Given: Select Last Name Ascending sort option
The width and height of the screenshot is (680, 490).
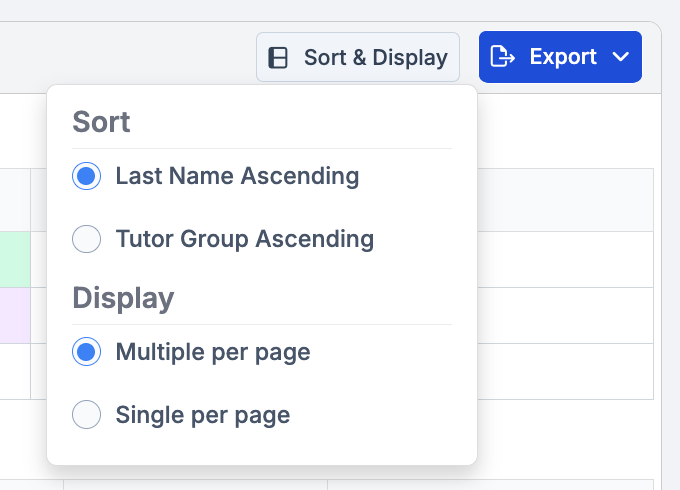Looking at the screenshot, I should click(87, 176).
